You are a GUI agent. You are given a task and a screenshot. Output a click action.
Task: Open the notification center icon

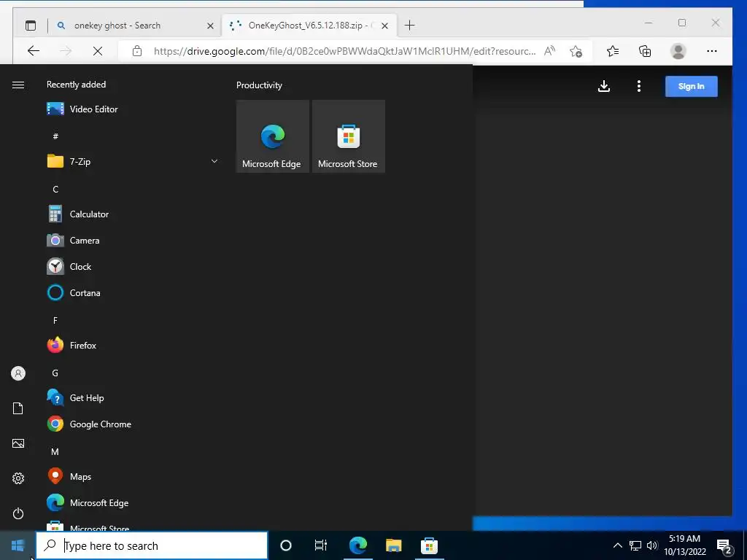click(724, 547)
